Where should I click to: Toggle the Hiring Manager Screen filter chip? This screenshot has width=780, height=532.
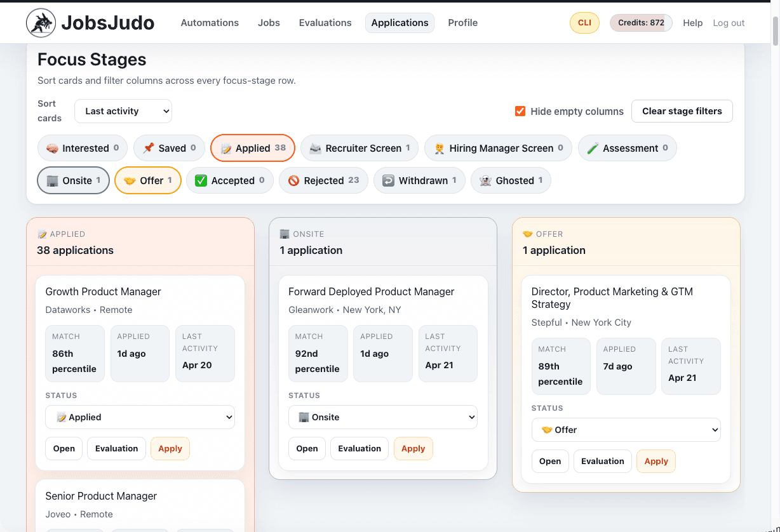498,148
